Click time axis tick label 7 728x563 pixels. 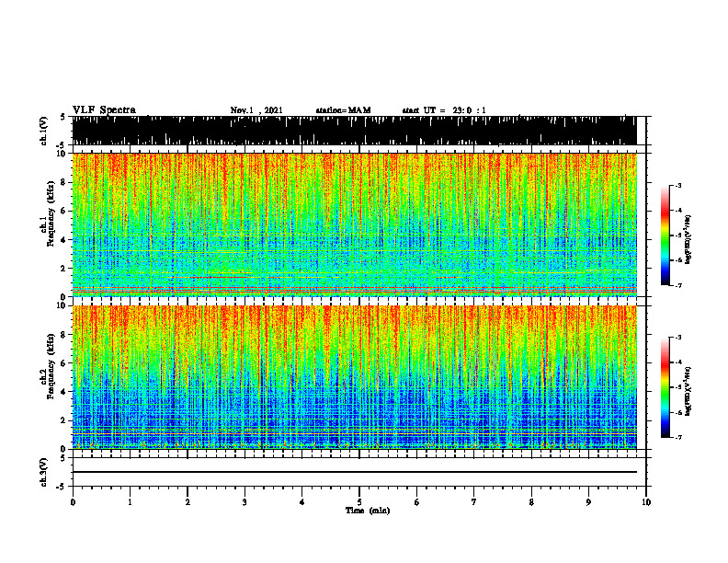474,502
